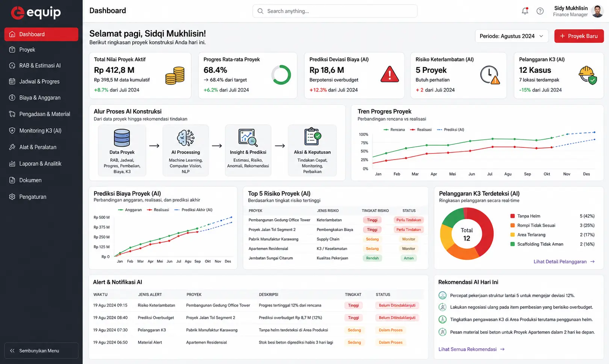Click the search magnifier icon
Image resolution: width=609 pixels, height=364 pixels.
click(x=260, y=11)
